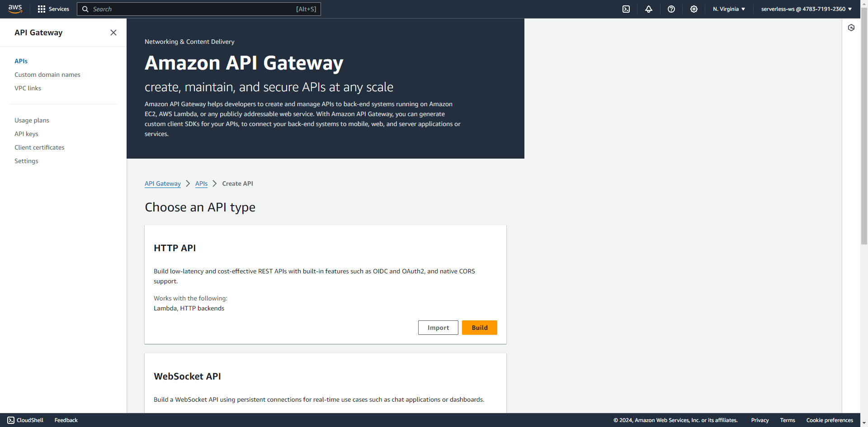Open Cookie preferences
868x427 pixels.
click(x=830, y=420)
